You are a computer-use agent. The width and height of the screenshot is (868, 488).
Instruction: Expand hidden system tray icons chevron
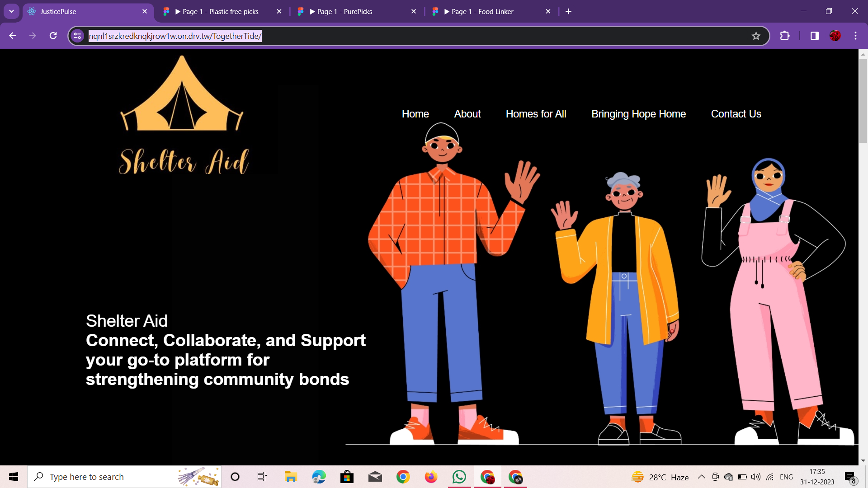click(x=701, y=477)
